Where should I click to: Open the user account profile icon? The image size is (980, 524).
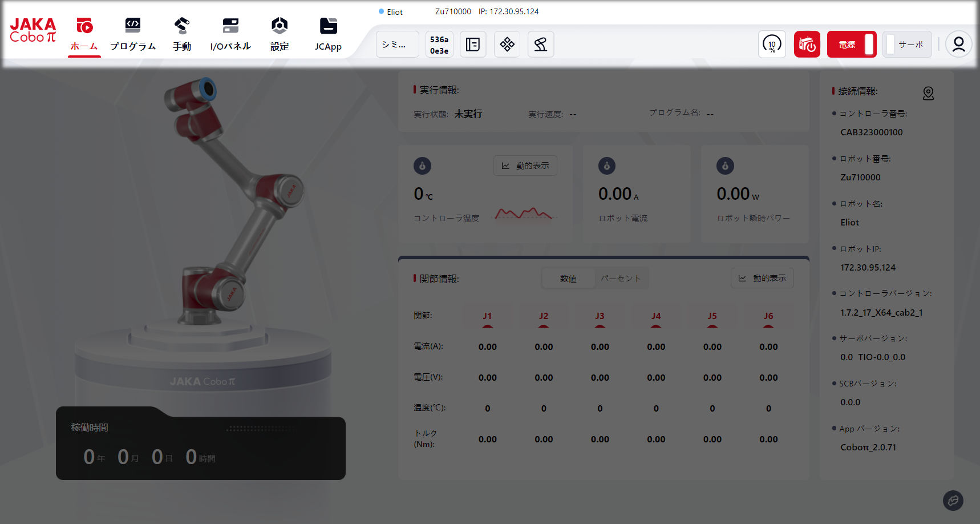(958, 45)
